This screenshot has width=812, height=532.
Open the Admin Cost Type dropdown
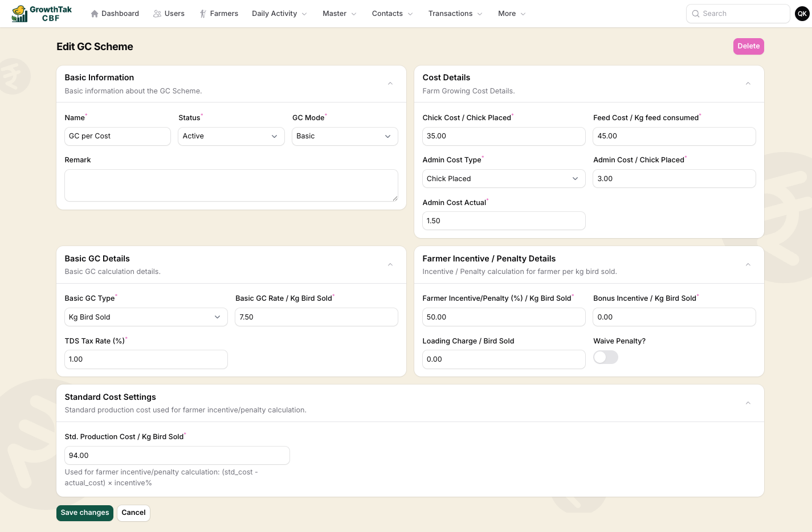coord(504,178)
